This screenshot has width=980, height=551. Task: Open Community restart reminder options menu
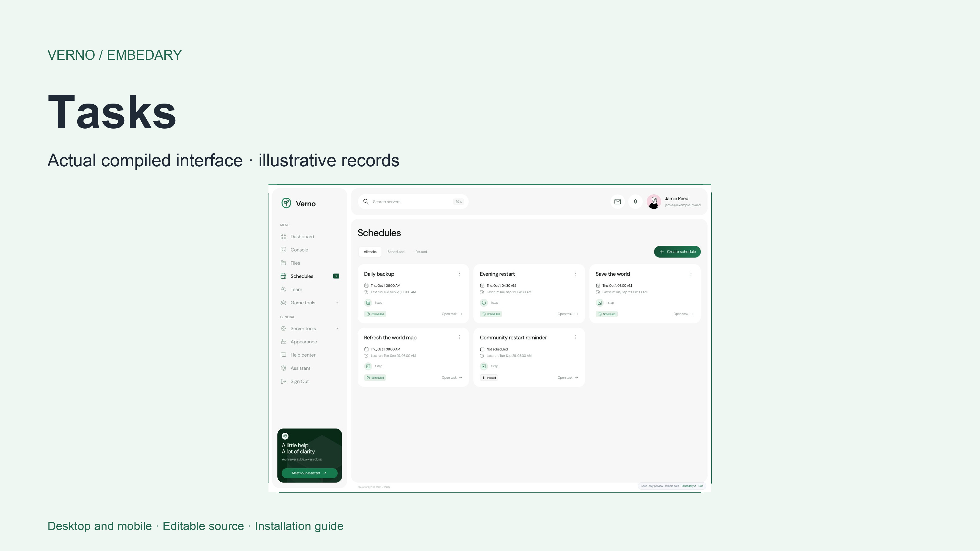575,337
